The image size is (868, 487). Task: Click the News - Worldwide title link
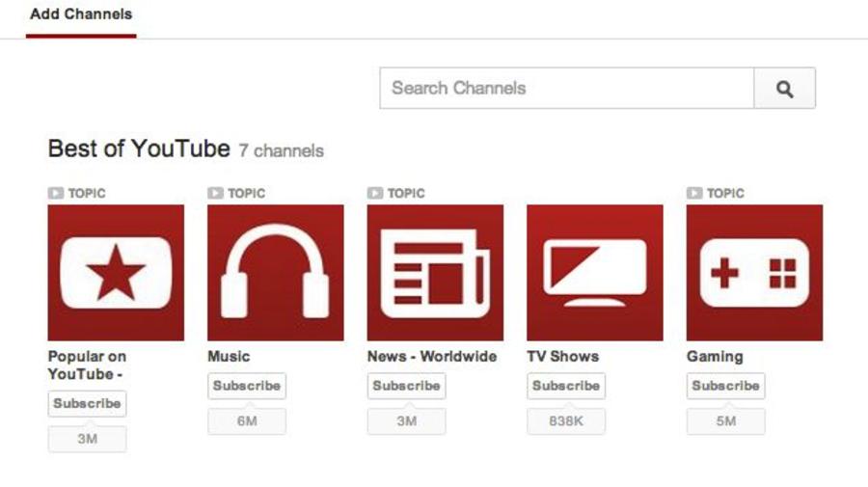click(x=432, y=357)
